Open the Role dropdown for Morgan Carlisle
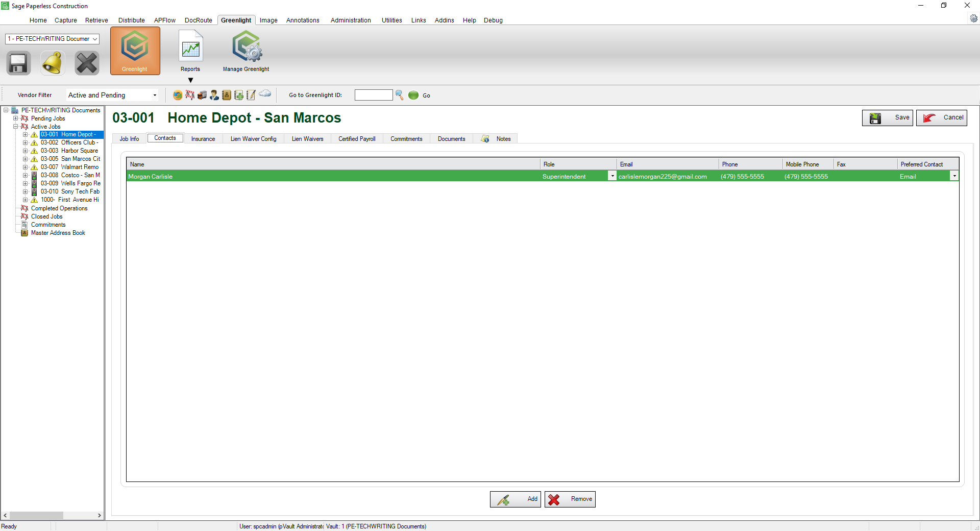The height and width of the screenshot is (531, 980). pos(612,176)
